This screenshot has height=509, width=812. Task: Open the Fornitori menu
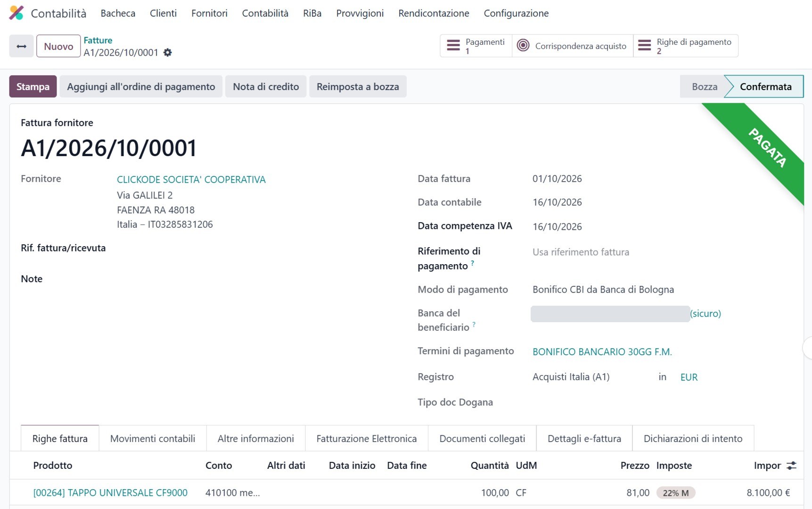click(x=209, y=13)
